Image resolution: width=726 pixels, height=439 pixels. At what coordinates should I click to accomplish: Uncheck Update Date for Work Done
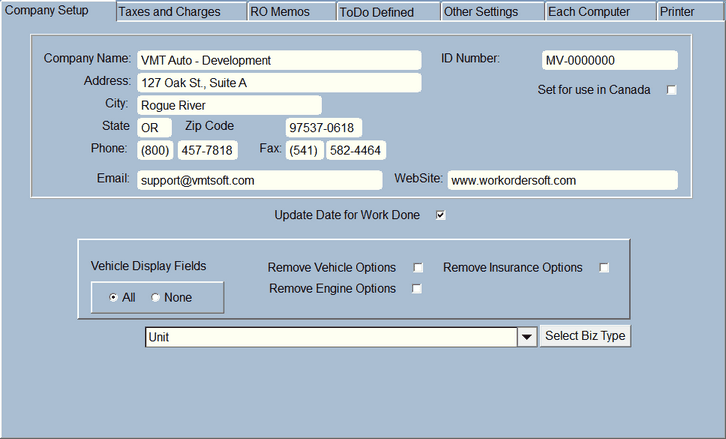pyautogui.click(x=440, y=215)
